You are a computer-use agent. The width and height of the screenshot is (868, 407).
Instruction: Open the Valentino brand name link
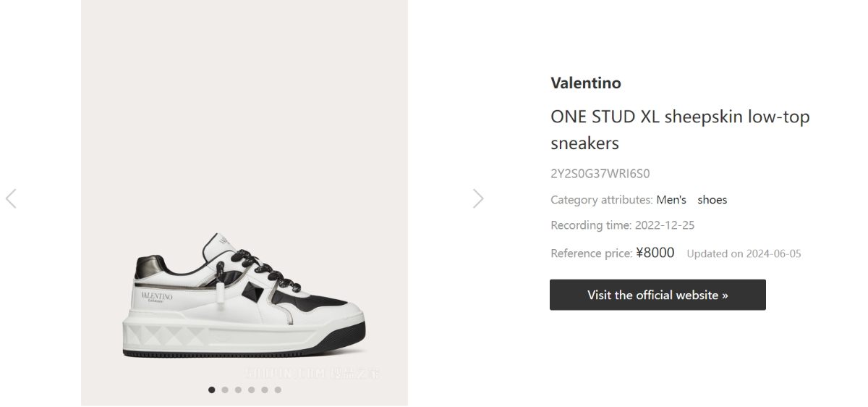[x=585, y=83]
